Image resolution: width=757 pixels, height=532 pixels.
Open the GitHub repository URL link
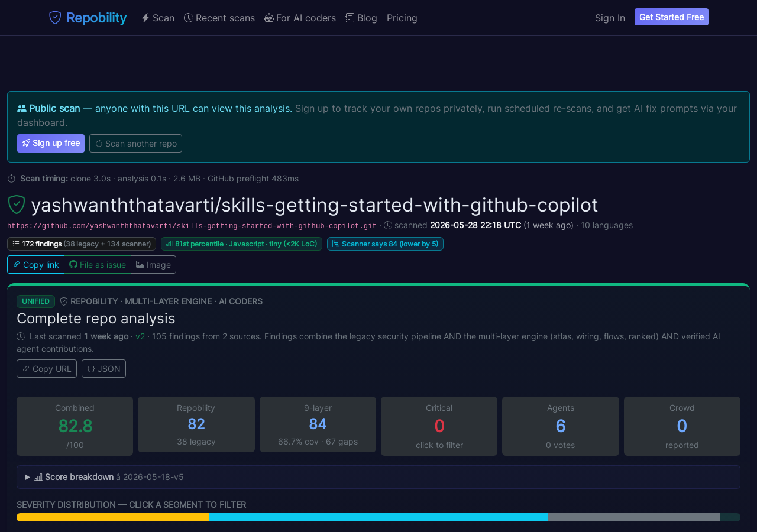[192, 226]
